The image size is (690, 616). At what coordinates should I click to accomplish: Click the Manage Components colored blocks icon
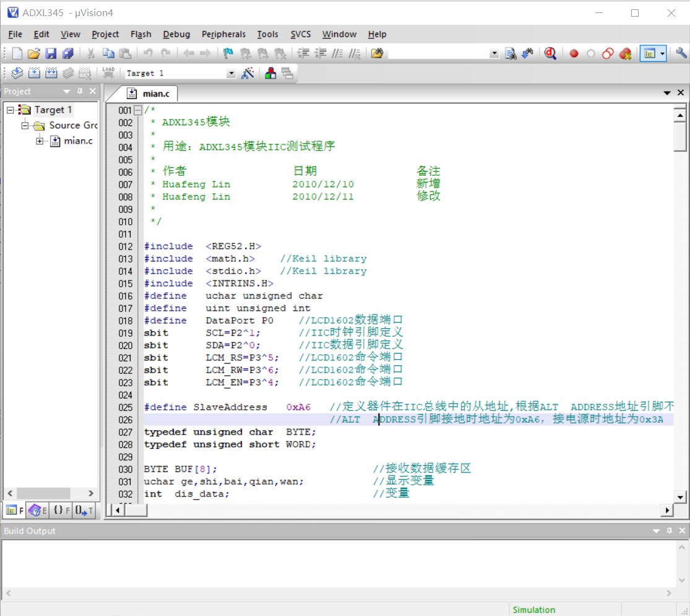[270, 73]
